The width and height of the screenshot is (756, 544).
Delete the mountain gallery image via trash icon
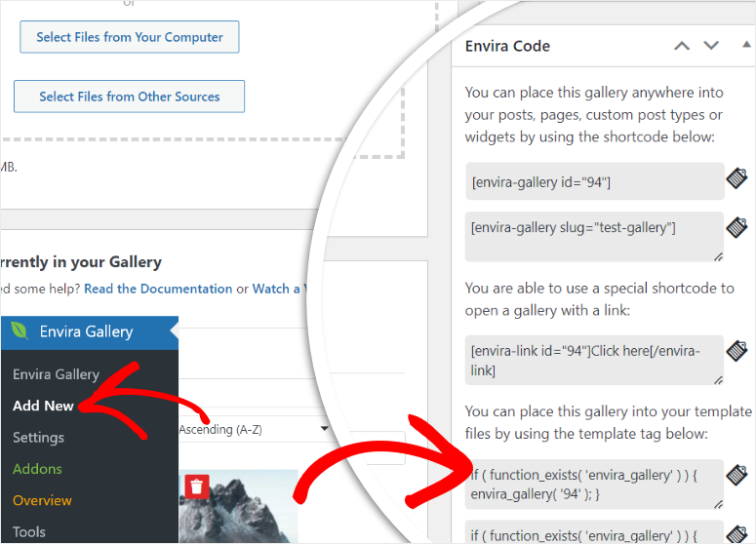tap(197, 486)
